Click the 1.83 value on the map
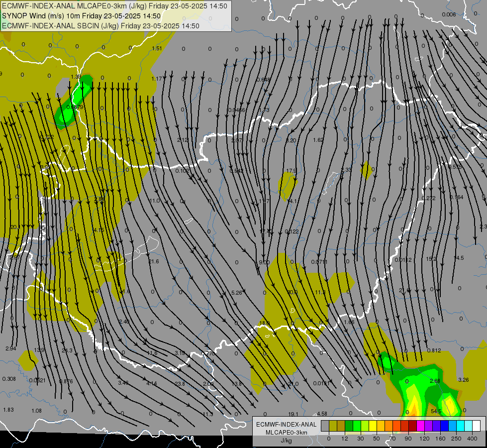Viewport: 487px width, 448px height. (8, 410)
